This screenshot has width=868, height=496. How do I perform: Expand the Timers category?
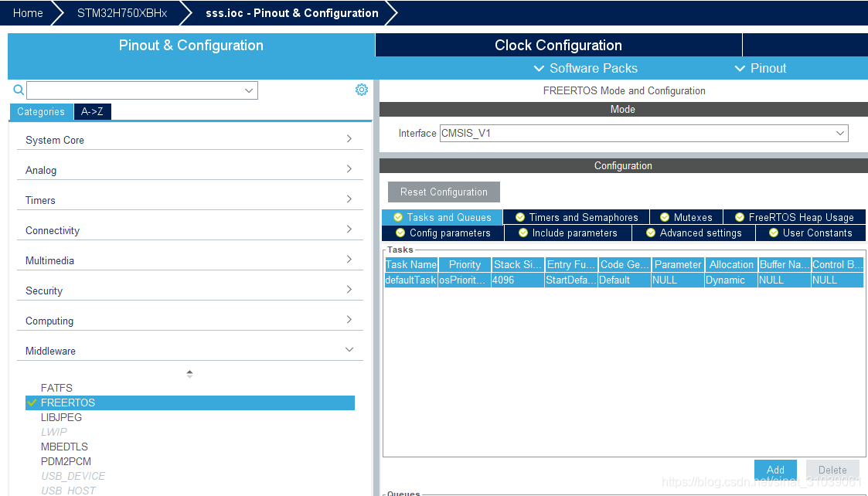click(x=189, y=200)
